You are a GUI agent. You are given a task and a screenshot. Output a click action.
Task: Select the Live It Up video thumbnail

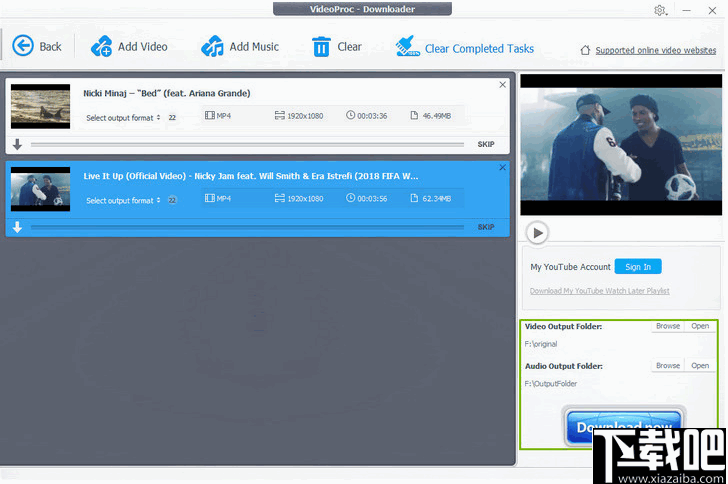(x=40, y=189)
